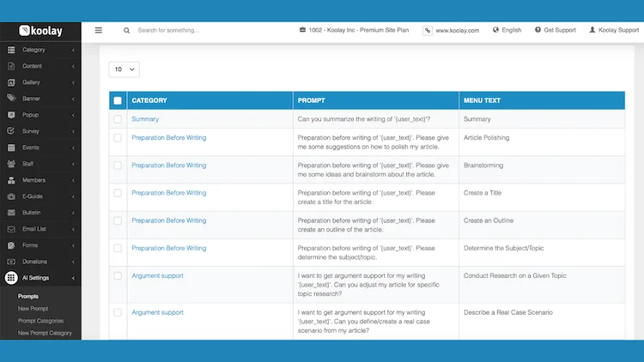Viewport: 644px width, 362px height.
Task: Check the Summary row checkbox
Action: click(x=118, y=119)
